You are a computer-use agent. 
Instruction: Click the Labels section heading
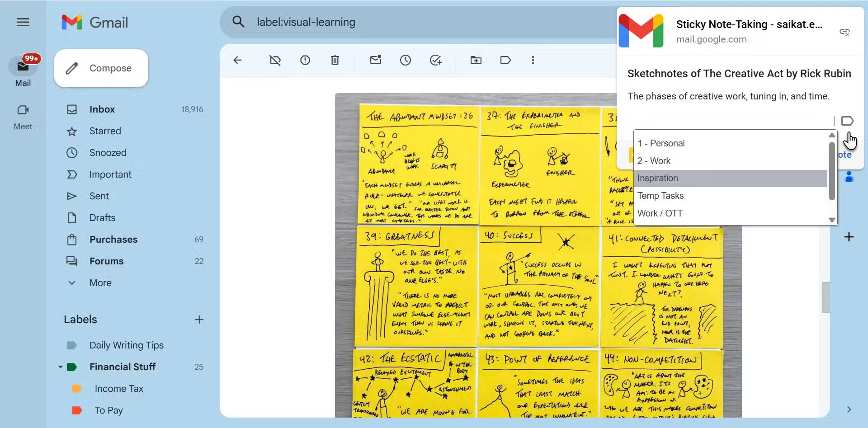[80, 320]
